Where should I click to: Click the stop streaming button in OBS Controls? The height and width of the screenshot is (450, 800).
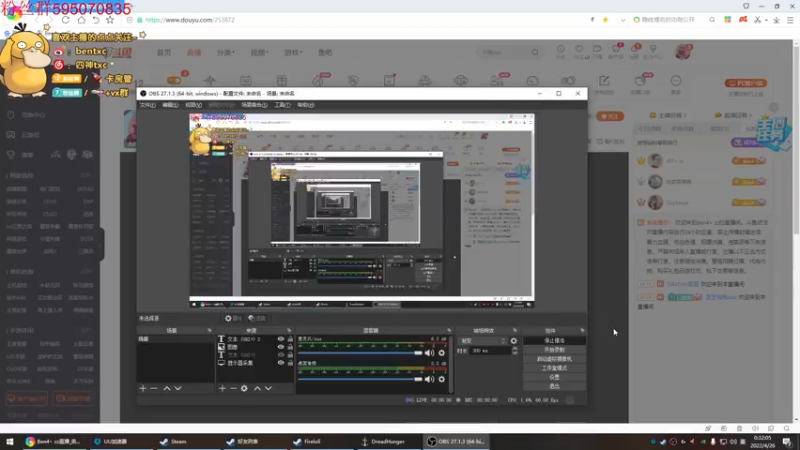click(554, 340)
